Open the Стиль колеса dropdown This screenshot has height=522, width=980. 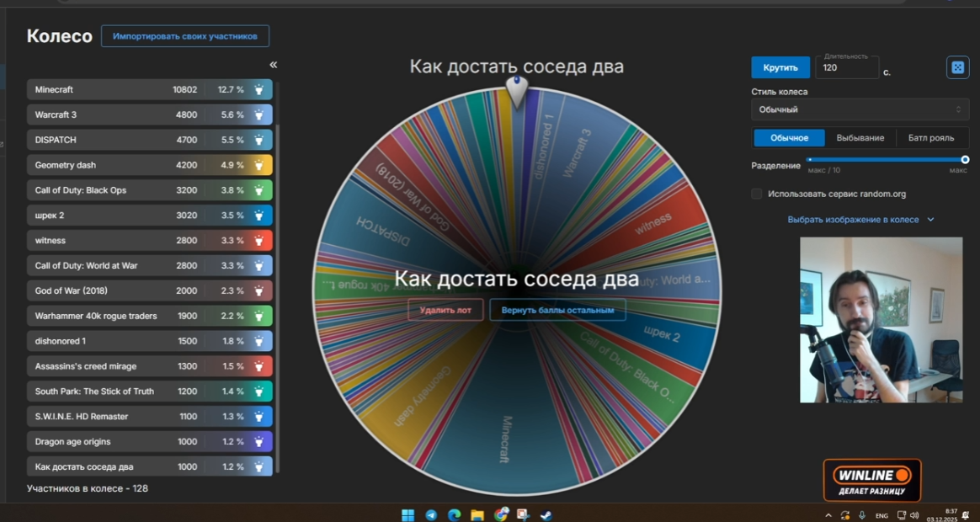(860, 109)
